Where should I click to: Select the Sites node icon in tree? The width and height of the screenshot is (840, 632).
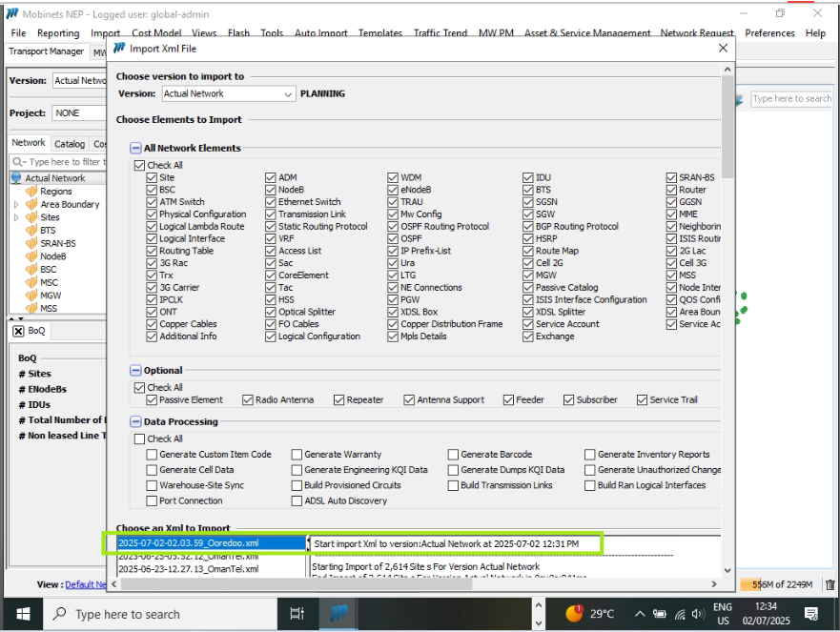[x=31, y=217]
